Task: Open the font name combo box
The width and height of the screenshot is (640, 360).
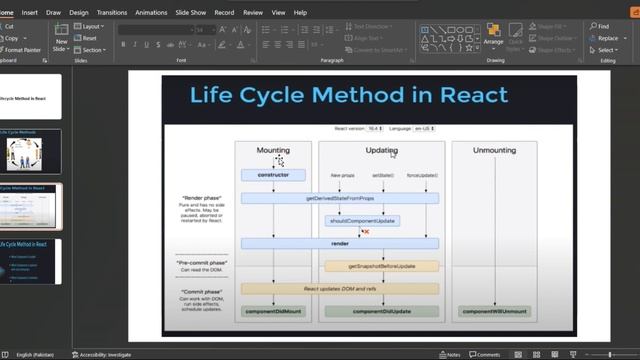Action: 156,30
